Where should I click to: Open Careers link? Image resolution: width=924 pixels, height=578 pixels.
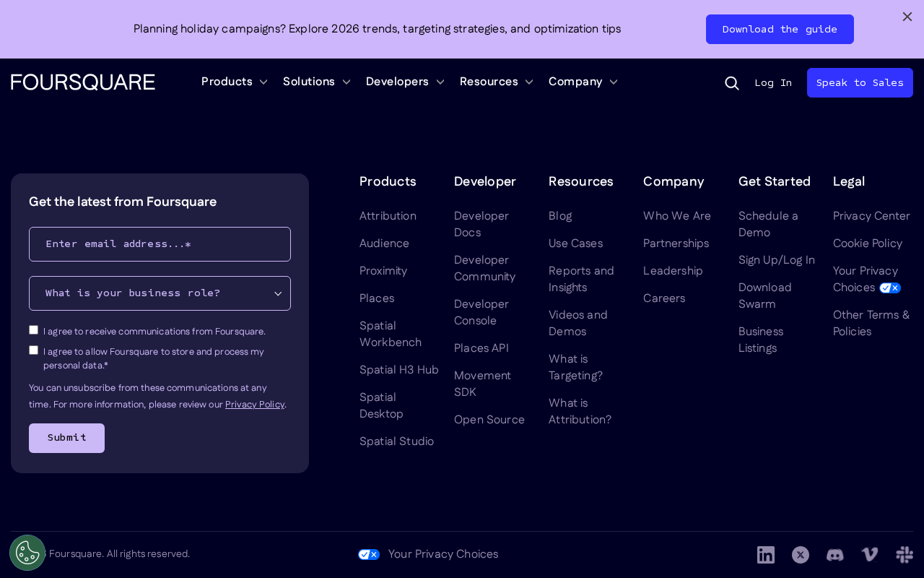pyautogui.click(x=664, y=298)
